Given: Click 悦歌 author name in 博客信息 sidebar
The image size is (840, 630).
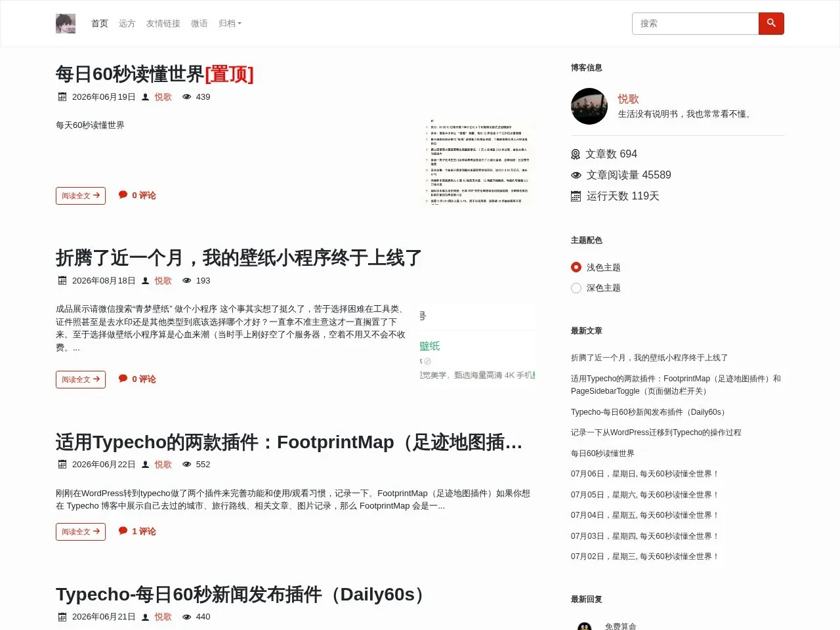Looking at the screenshot, I should coord(628,99).
